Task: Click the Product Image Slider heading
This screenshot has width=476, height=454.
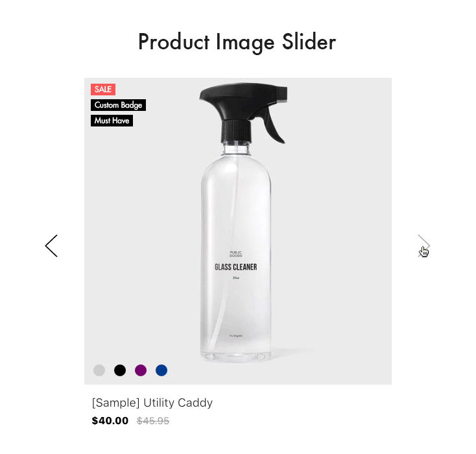Action: 237,42
